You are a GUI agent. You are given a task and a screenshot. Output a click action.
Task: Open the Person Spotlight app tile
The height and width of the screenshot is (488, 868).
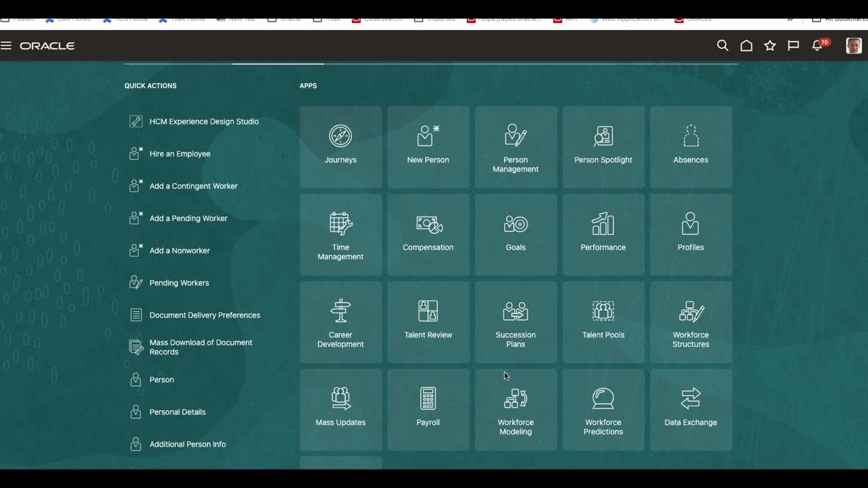click(603, 147)
